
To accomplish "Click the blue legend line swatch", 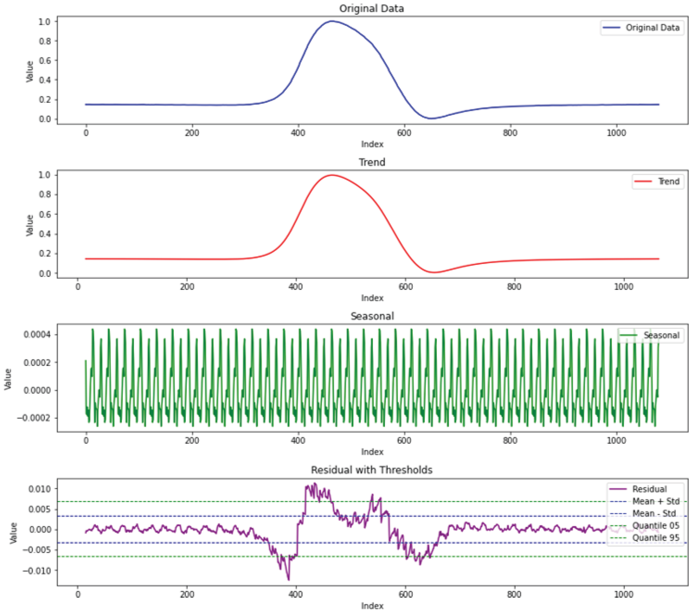I will tap(611, 28).
